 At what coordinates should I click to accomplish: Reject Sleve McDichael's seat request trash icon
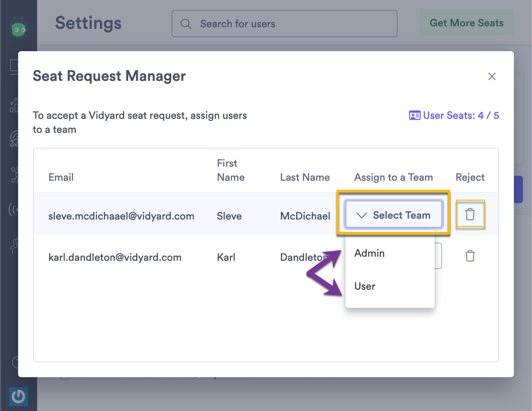pos(470,214)
